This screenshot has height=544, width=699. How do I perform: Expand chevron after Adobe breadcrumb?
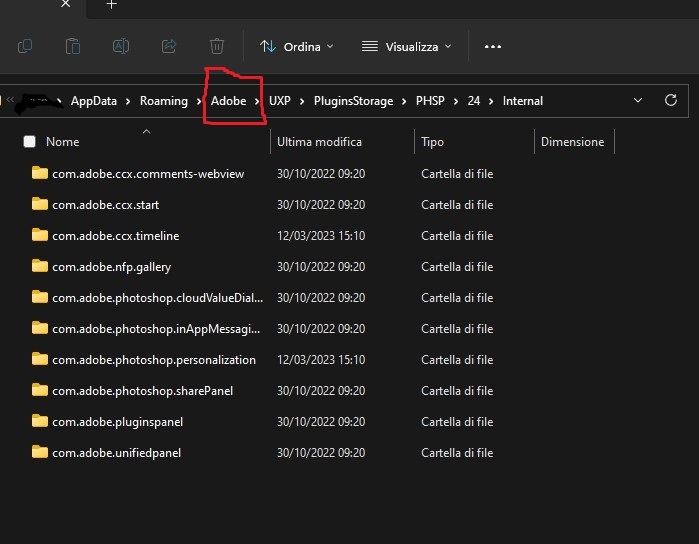(257, 102)
